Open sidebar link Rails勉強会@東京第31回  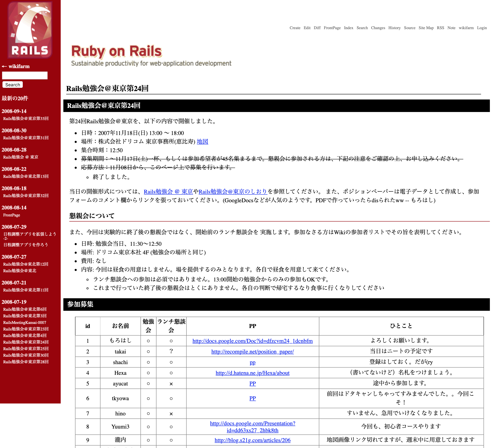coord(26,138)
